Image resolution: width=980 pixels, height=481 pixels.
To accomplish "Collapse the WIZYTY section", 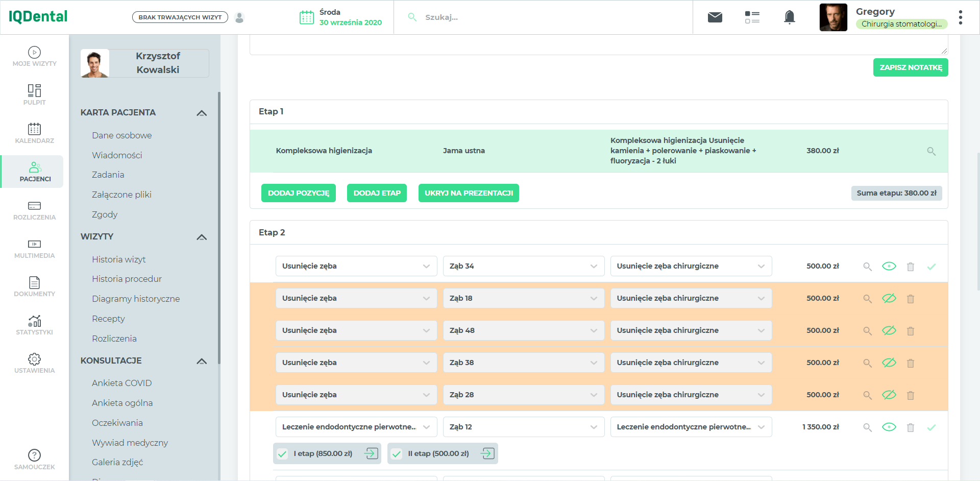I will (x=202, y=237).
